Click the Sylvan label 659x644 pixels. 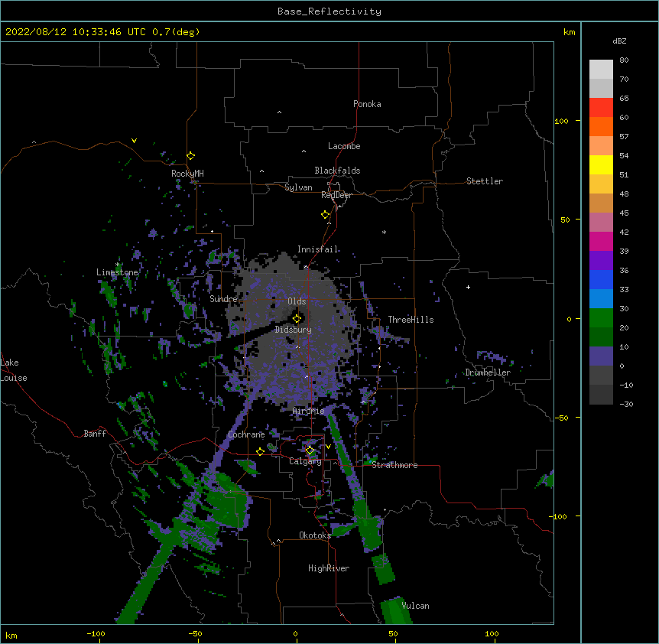(298, 187)
